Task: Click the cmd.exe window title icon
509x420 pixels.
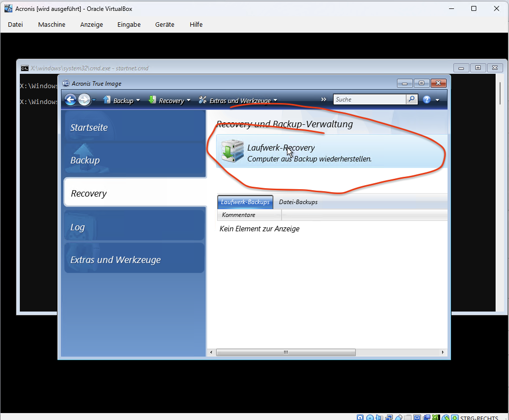Action: (24, 68)
